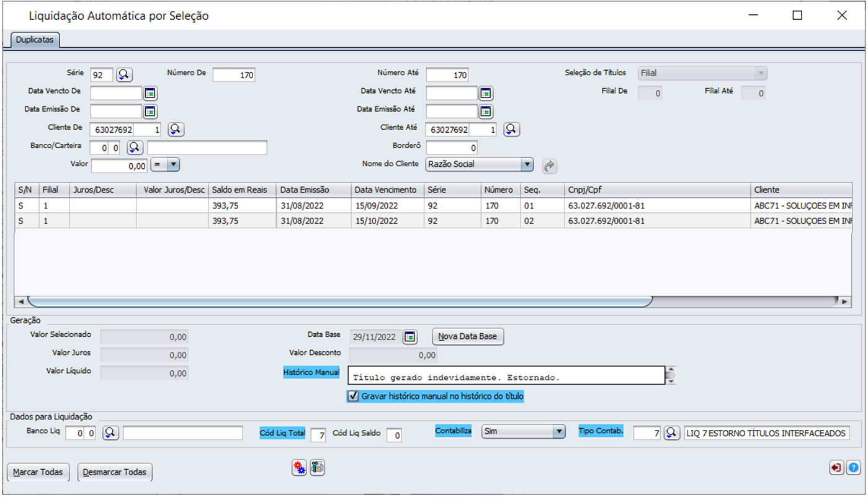This screenshot has width=868, height=497.
Task: Click the Cliente column header
Action: click(x=801, y=190)
